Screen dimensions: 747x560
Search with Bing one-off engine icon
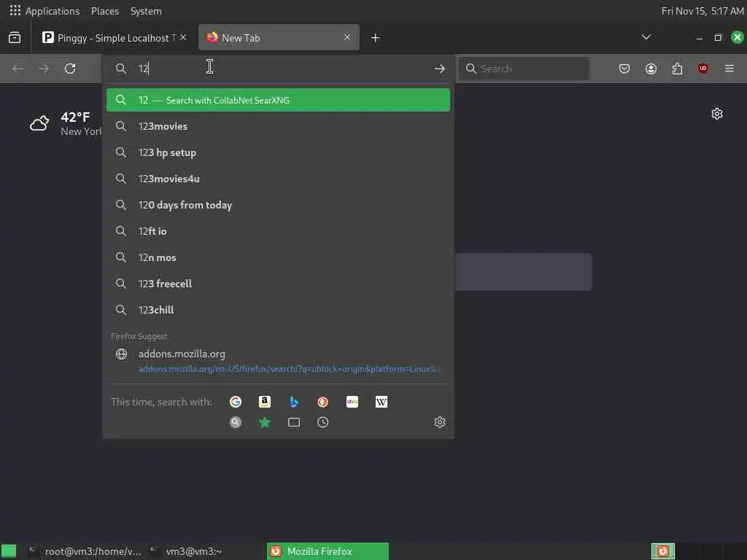click(x=294, y=402)
